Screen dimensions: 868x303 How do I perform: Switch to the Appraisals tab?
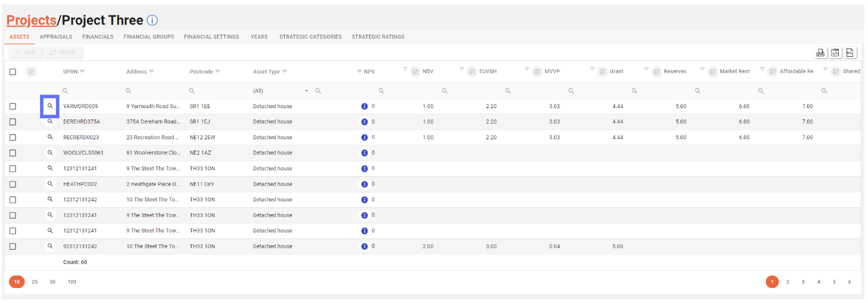pos(56,37)
